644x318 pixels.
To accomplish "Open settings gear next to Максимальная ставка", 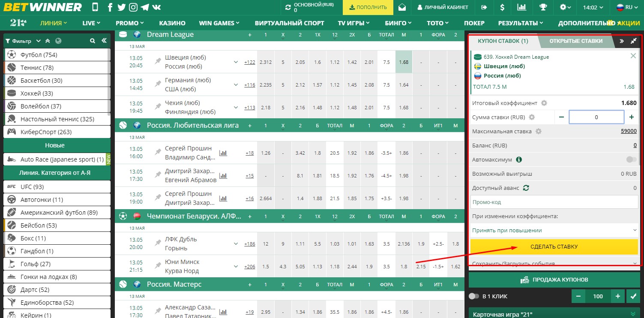I will (x=539, y=131).
